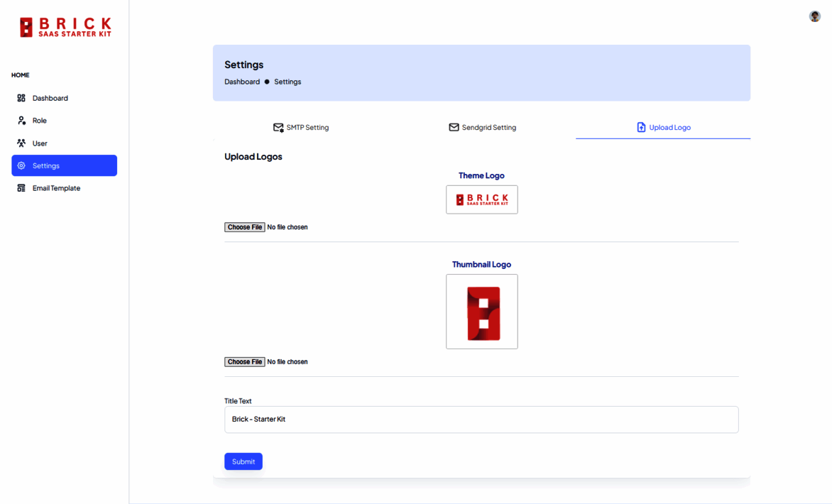This screenshot has height=504, width=832.
Task: Click the SMTP Setting envelope icon
Action: [278, 128]
